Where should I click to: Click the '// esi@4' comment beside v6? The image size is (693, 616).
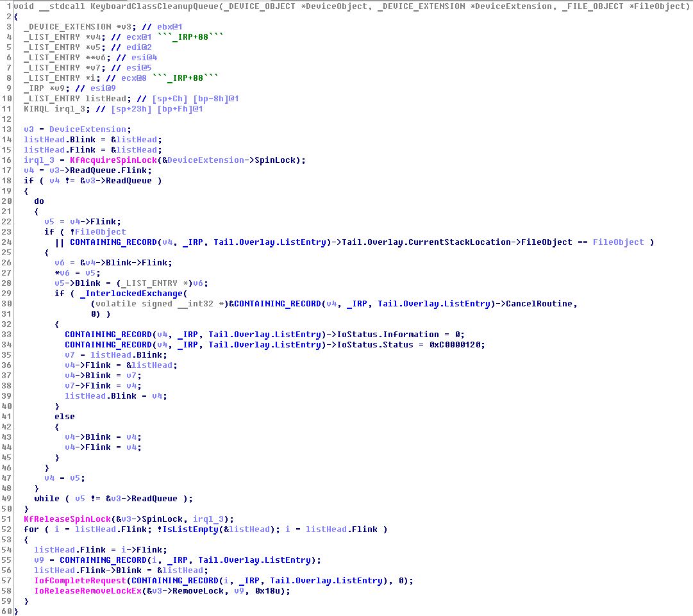pyautogui.click(x=137, y=58)
